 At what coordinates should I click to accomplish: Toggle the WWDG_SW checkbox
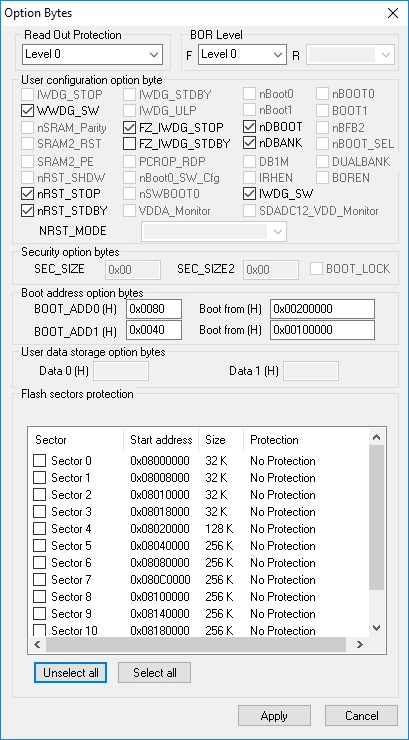(28, 111)
